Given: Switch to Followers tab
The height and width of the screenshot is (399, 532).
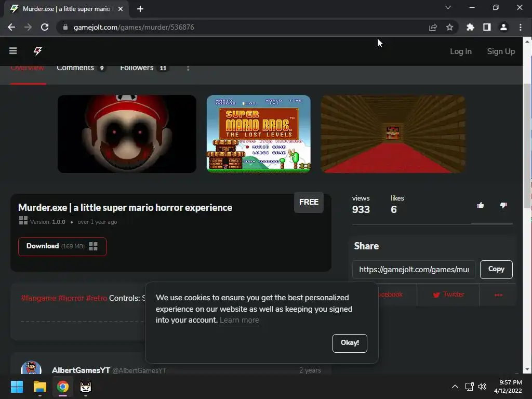Looking at the screenshot, I should click(144, 68).
